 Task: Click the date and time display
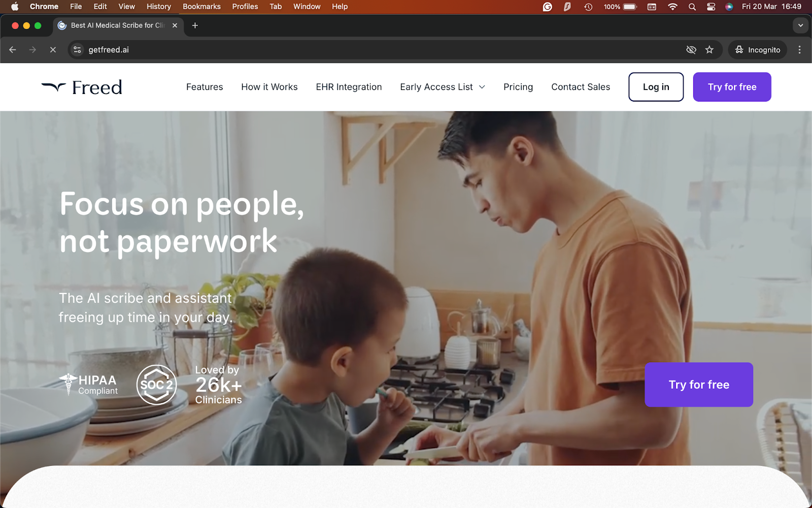pyautogui.click(x=771, y=7)
